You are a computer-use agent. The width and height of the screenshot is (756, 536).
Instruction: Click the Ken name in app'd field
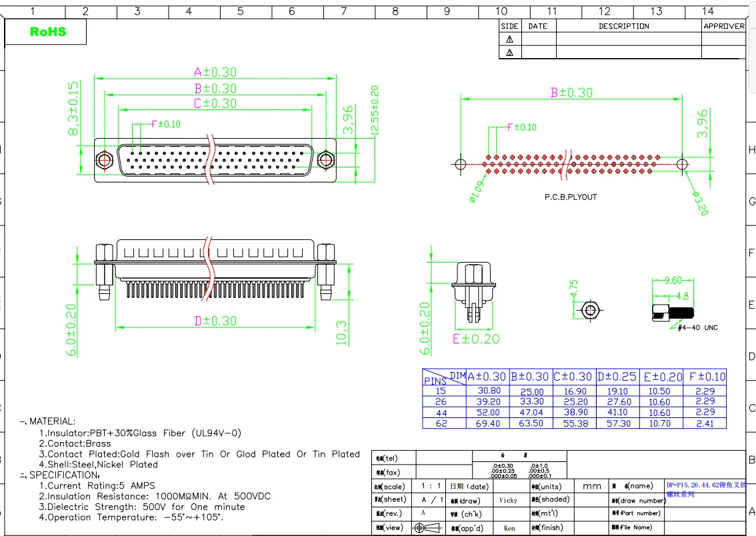[x=509, y=528]
